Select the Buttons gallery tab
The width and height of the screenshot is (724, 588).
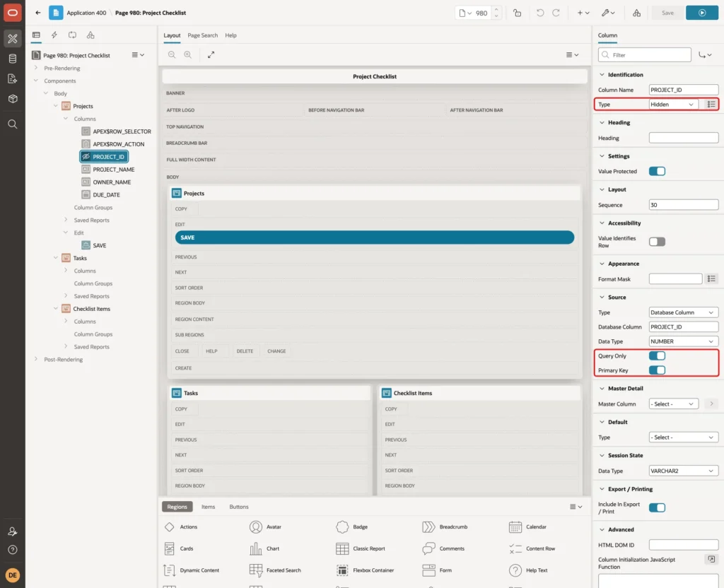[239, 507]
